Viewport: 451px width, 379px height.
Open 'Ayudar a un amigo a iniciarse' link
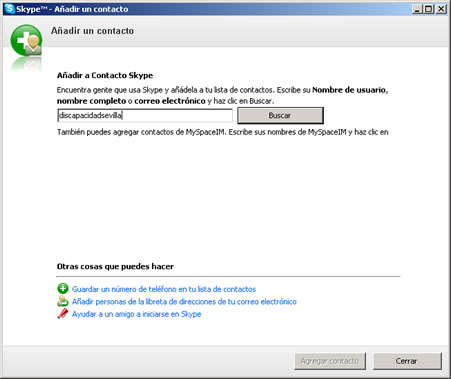point(136,314)
